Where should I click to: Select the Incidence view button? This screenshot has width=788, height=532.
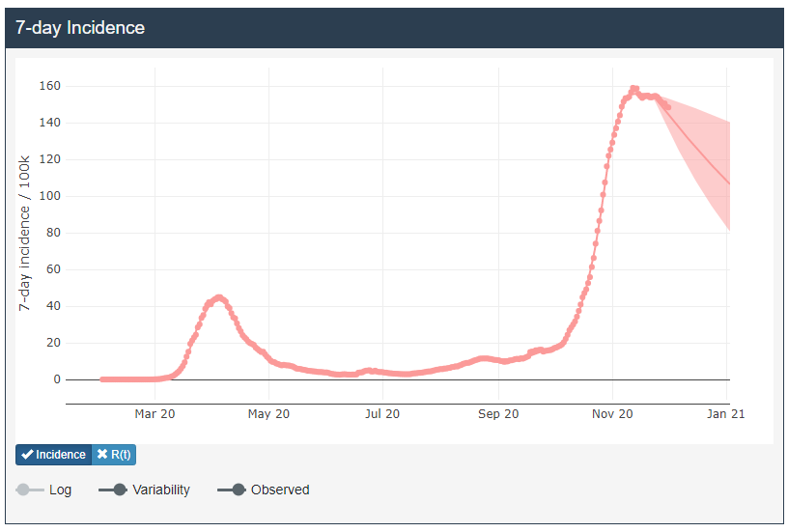coord(54,455)
